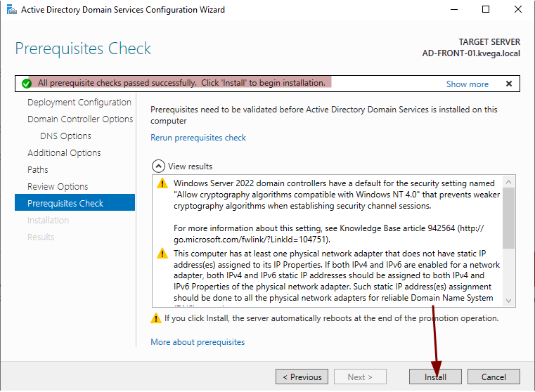The width and height of the screenshot is (535, 392).
Task: Dismiss the notification bar with X
Action: pyautogui.click(x=509, y=84)
